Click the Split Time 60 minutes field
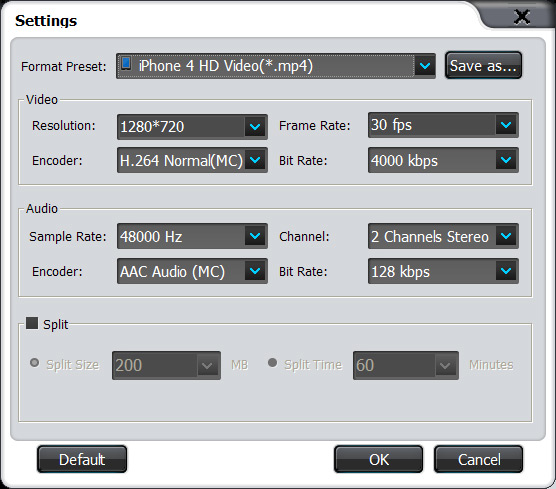 click(x=406, y=365)
